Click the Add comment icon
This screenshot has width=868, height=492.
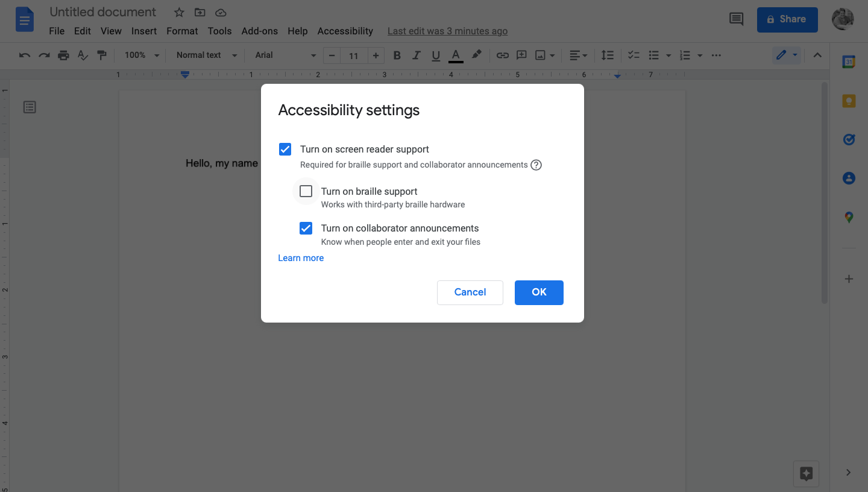[x=521, y=55]
